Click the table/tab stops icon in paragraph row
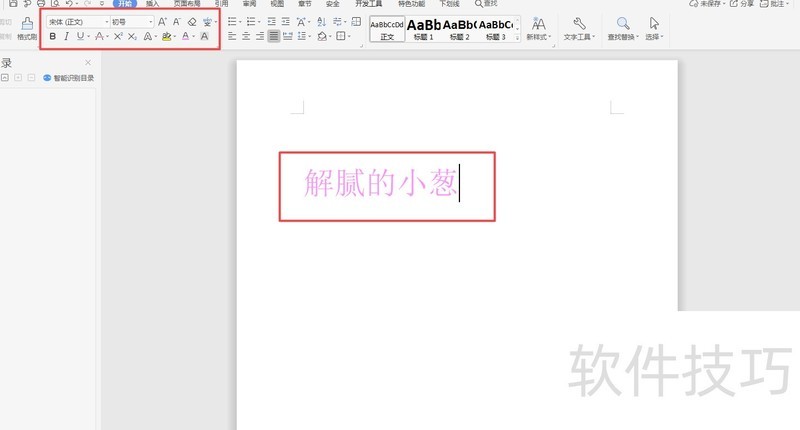This screenshot has height=430, width=800. click(x=356, y=21)
